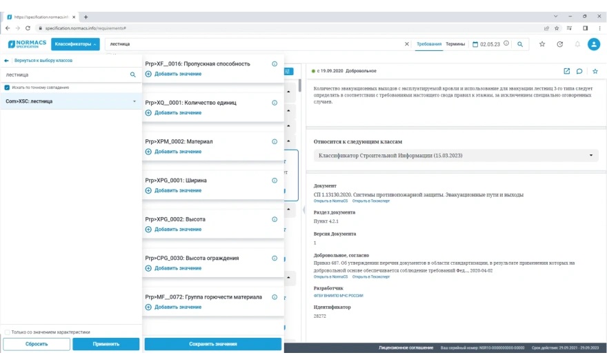Open the requirement in a new window icon
Image resolution: width=607 pixels, height=364 pixels.
point(567,71)
